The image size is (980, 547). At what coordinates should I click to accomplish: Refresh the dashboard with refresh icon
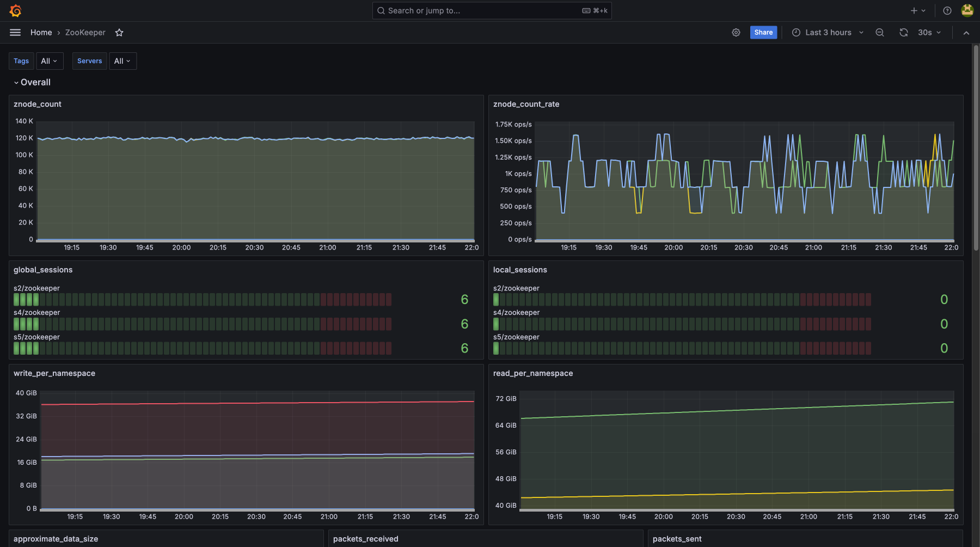tap(904, 33)
